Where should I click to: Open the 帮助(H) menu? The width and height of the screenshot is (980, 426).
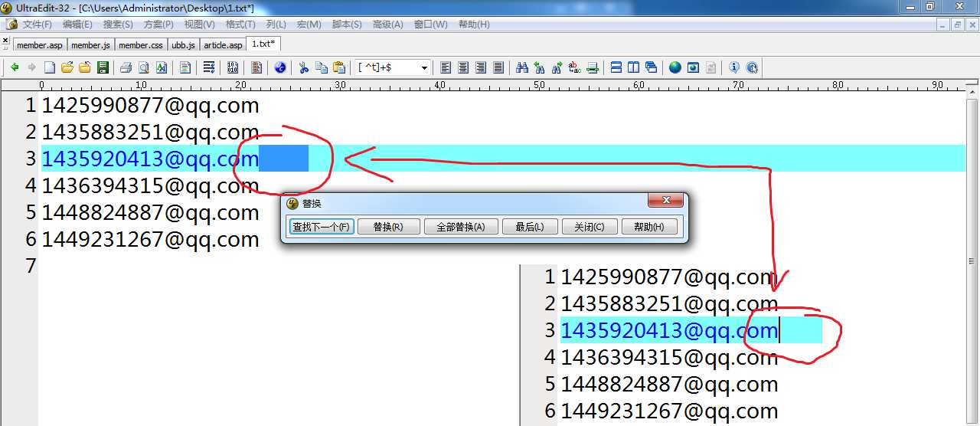coord(474,25)
